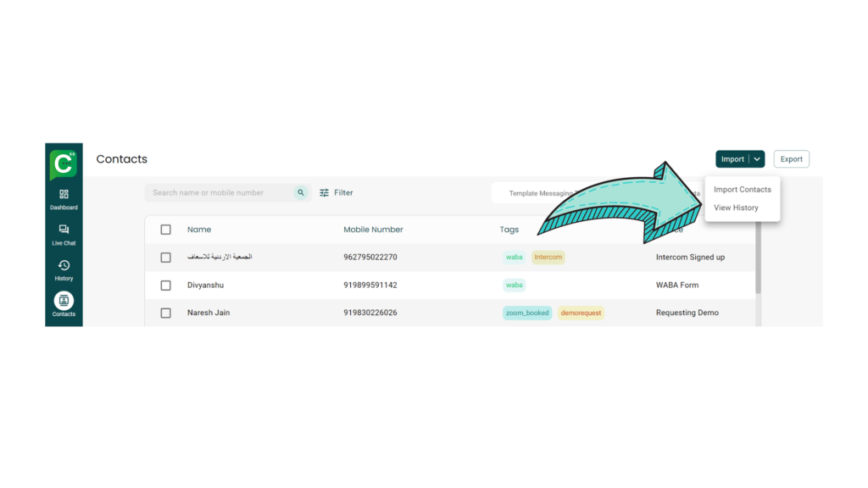
Task: Expand the Import dropdown arrow
Action: [757, 159]
